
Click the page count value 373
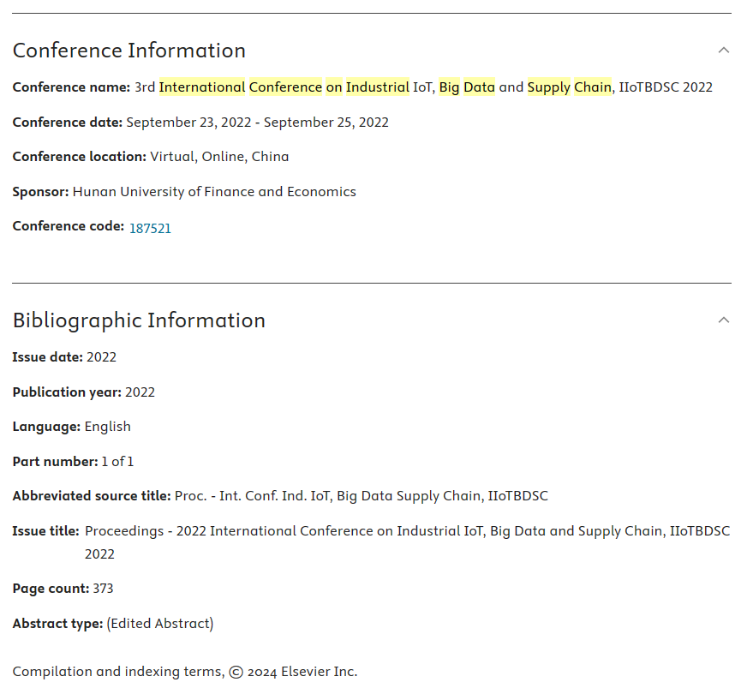[103, 589]
